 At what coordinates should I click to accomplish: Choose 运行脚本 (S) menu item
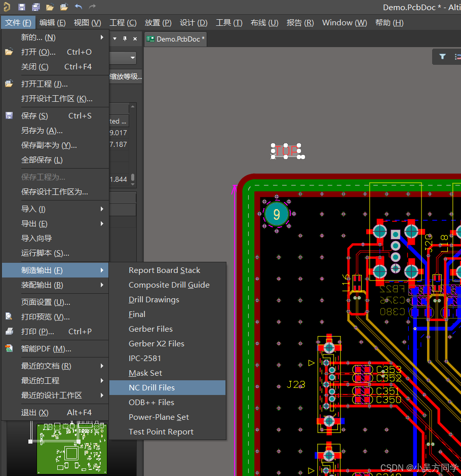[x=55, y=253]
